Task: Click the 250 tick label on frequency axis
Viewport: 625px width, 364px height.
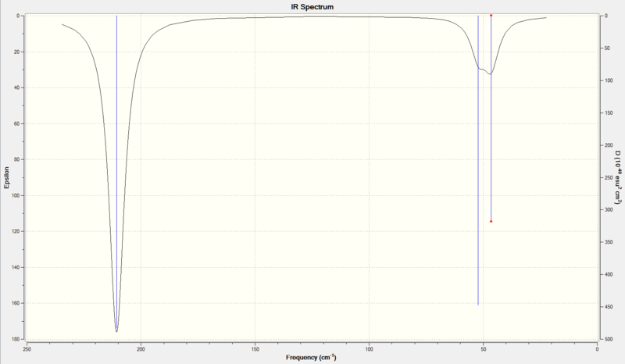Action: (x=27, y=349)
